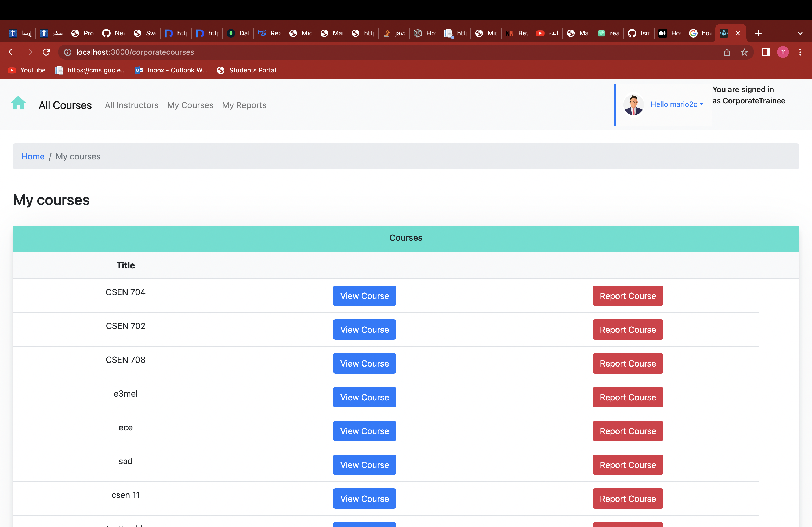Open My Reports in navbar

tap(244, 105)
